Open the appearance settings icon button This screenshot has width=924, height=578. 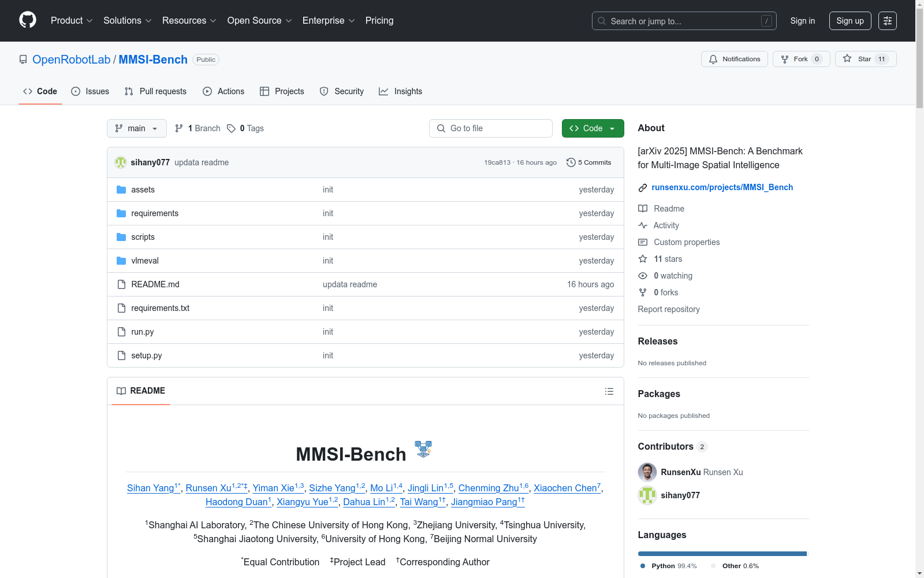(x=888, y=21)
